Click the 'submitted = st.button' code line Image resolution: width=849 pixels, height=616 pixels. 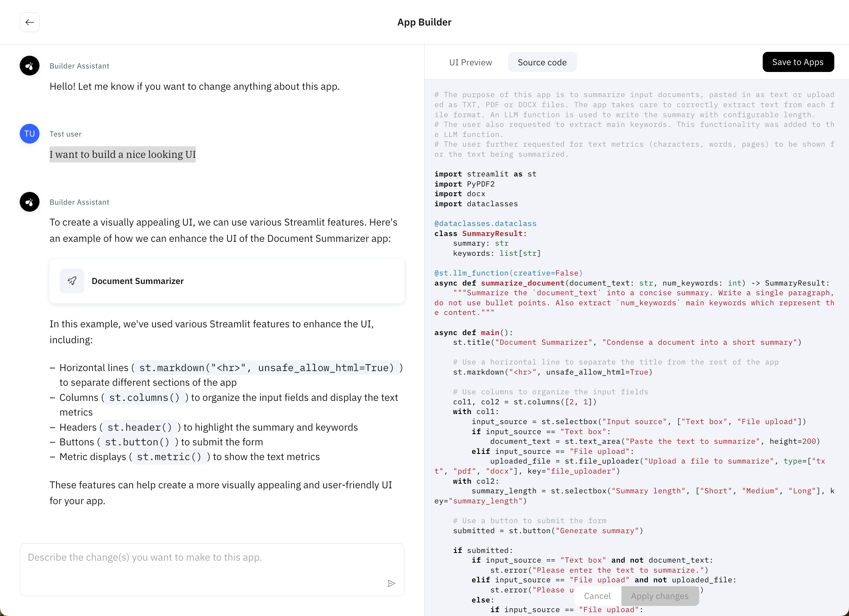pyautogui.click(x=548, y=531)
